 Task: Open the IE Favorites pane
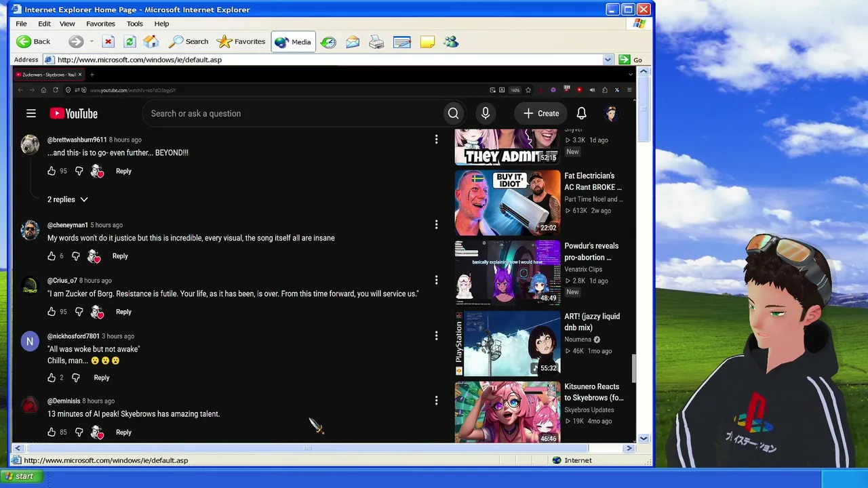coord(241,42)
